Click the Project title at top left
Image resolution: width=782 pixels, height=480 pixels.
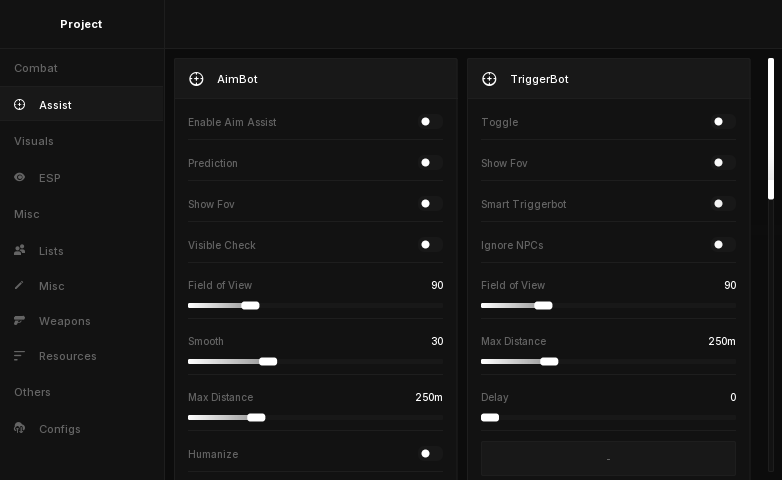(81, 24)
